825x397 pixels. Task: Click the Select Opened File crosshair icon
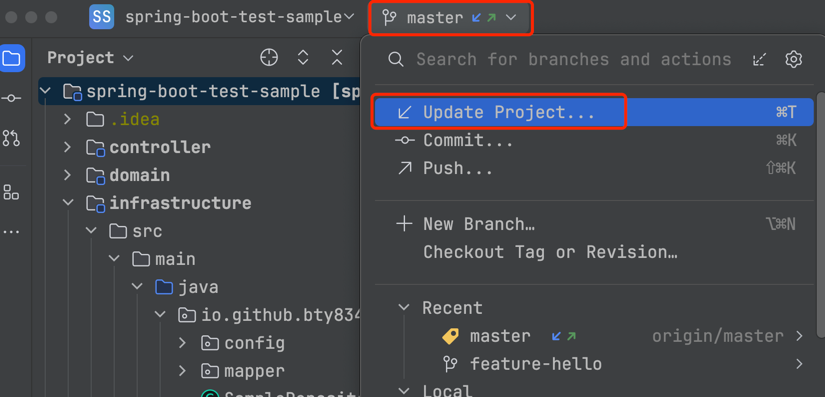(269, 57)
